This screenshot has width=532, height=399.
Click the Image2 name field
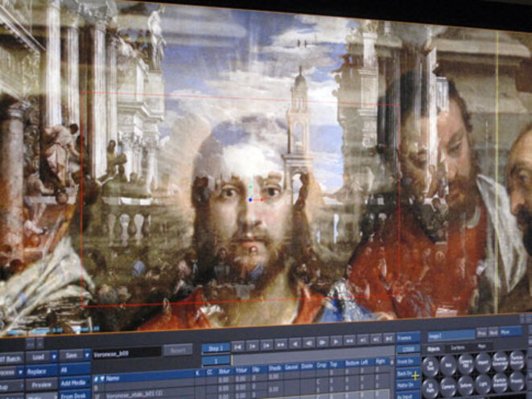click(x=451, y=335)
